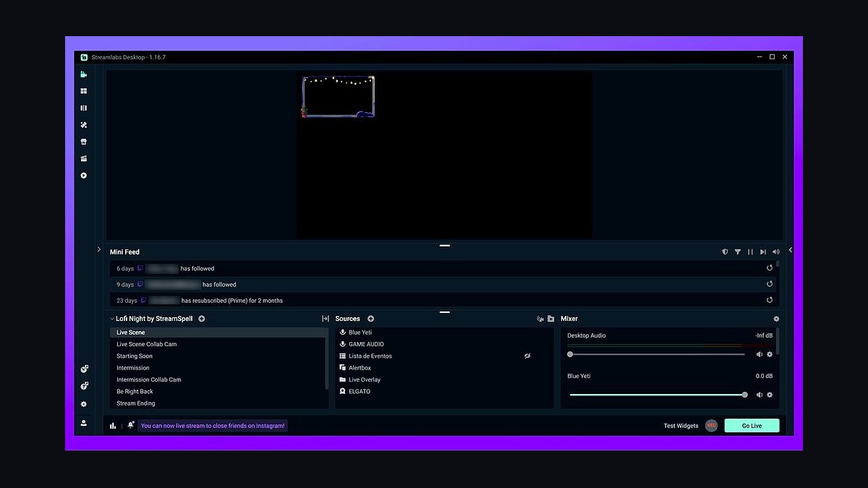Select the 6 days has followed event
Image resolution: width=868 pixels, height=488 pixels.
tap(444, 268)
